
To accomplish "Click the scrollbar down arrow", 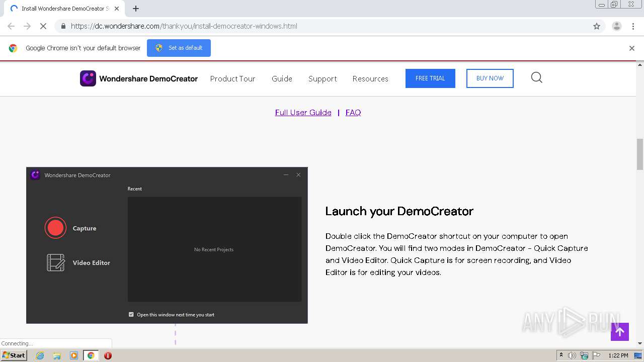I will [x=640, y=343].
